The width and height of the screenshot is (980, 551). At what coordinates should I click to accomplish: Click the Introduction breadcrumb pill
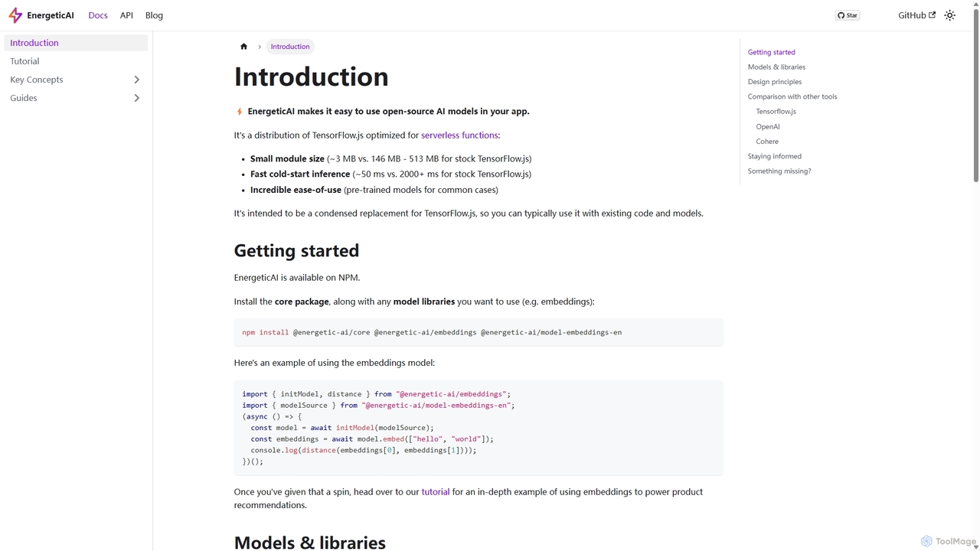(x=290, y=47)
